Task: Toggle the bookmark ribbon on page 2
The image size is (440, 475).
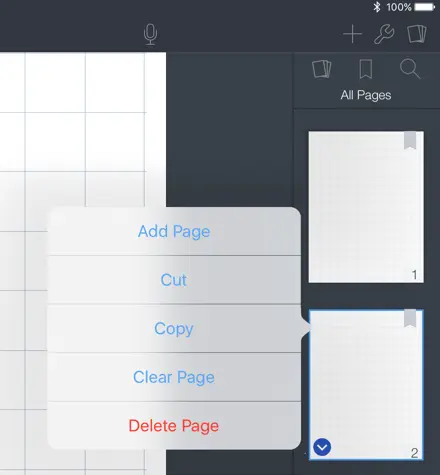Action: coord(410,318)
